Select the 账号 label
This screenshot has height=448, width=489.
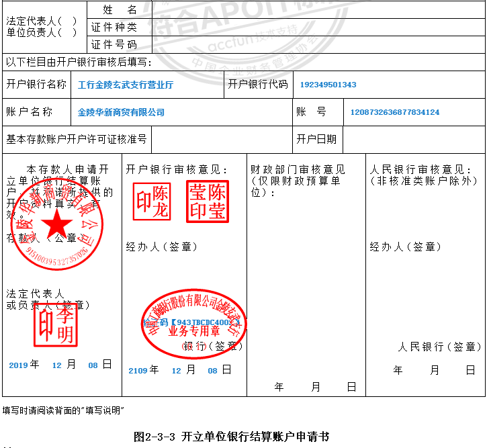click(311, 111)
